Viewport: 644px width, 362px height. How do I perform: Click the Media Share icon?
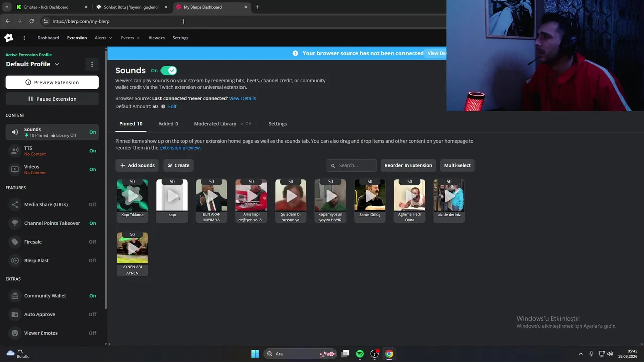tap(15, 205)
